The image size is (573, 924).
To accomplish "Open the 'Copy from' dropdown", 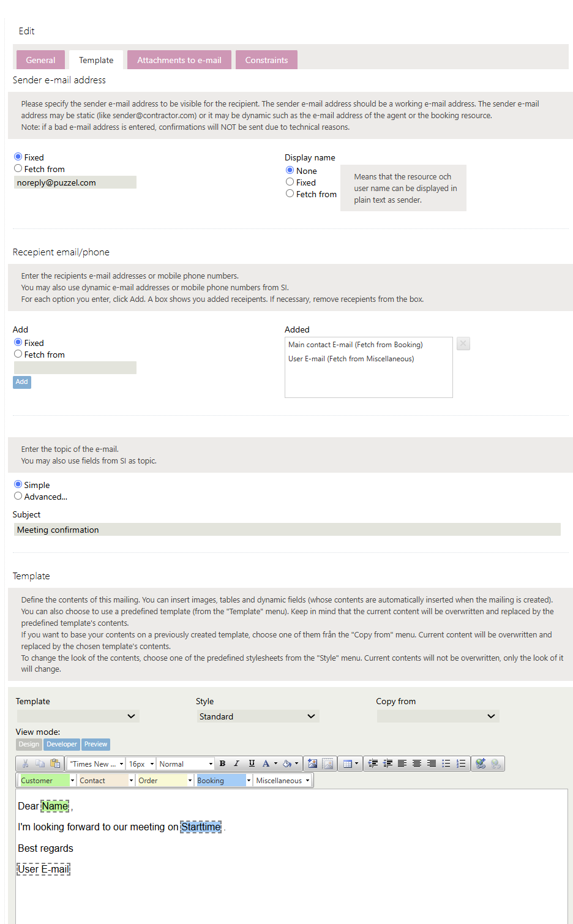I will (x=438, y=716).
